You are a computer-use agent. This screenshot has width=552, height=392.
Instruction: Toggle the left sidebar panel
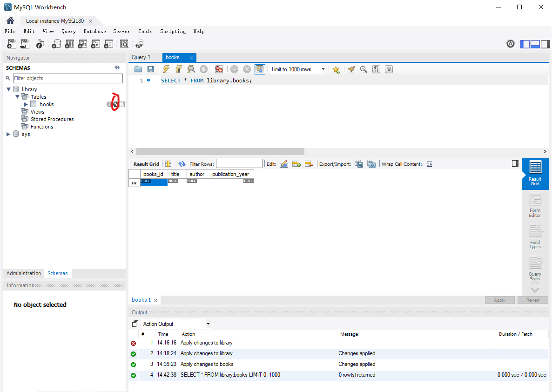tap(525, 44)
